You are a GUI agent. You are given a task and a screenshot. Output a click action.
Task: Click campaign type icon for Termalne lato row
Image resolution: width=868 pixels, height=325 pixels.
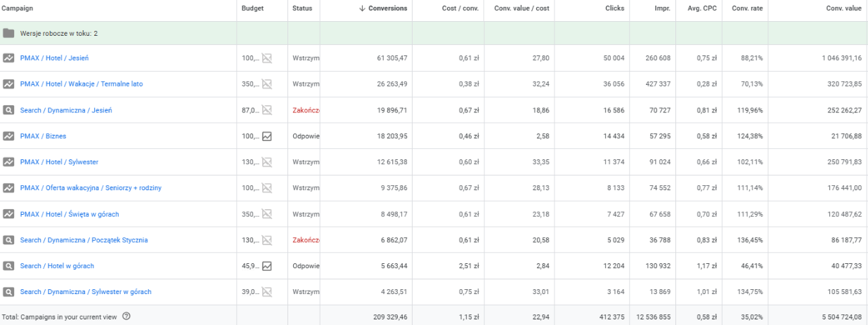point(8,84)
